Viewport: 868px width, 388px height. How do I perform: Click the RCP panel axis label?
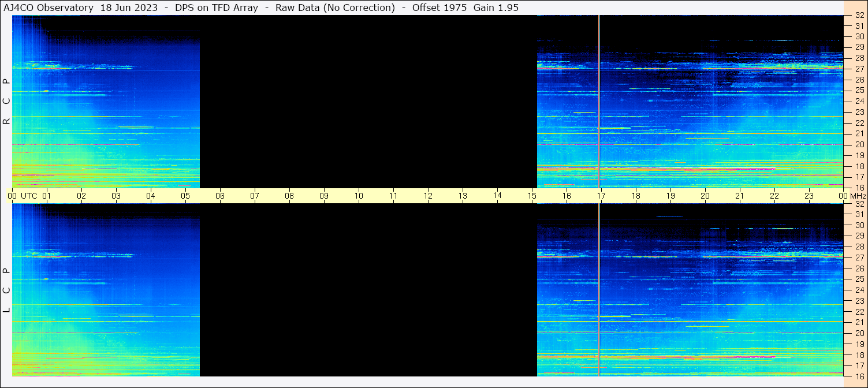[7, 102]
